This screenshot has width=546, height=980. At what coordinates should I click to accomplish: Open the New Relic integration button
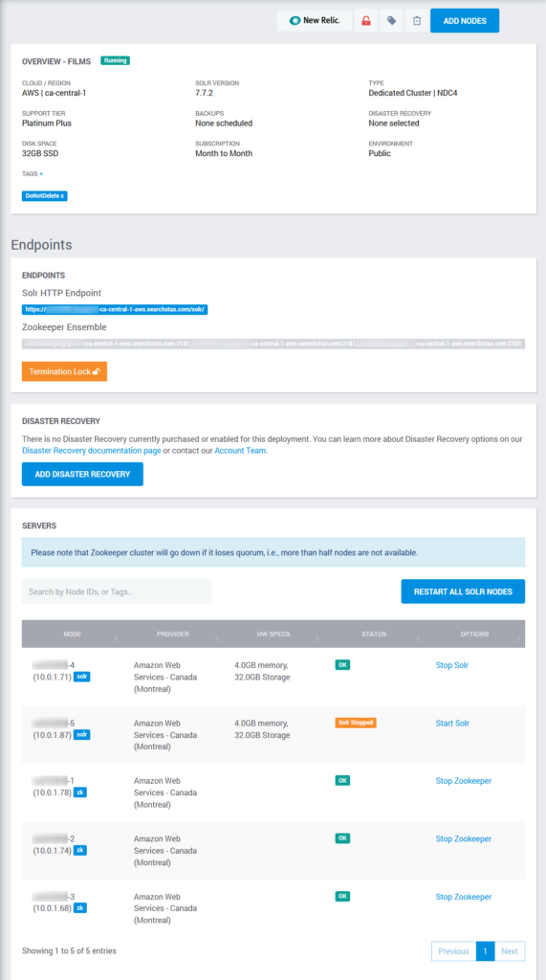click(x=315, y=21)
